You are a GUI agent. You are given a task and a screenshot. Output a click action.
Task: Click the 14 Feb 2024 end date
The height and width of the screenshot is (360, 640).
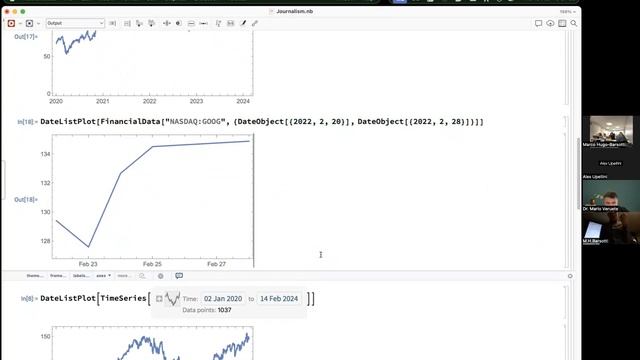point(279,299)
